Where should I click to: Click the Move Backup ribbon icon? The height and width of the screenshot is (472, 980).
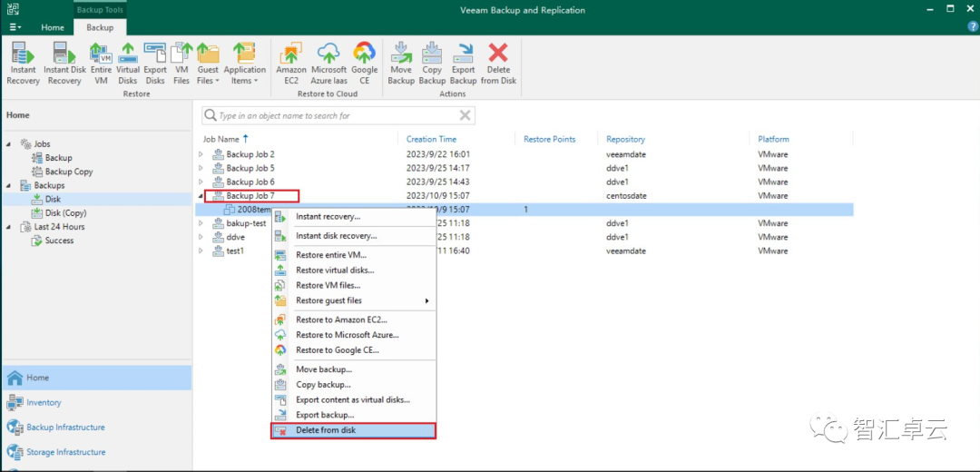(x=401, y=64)
